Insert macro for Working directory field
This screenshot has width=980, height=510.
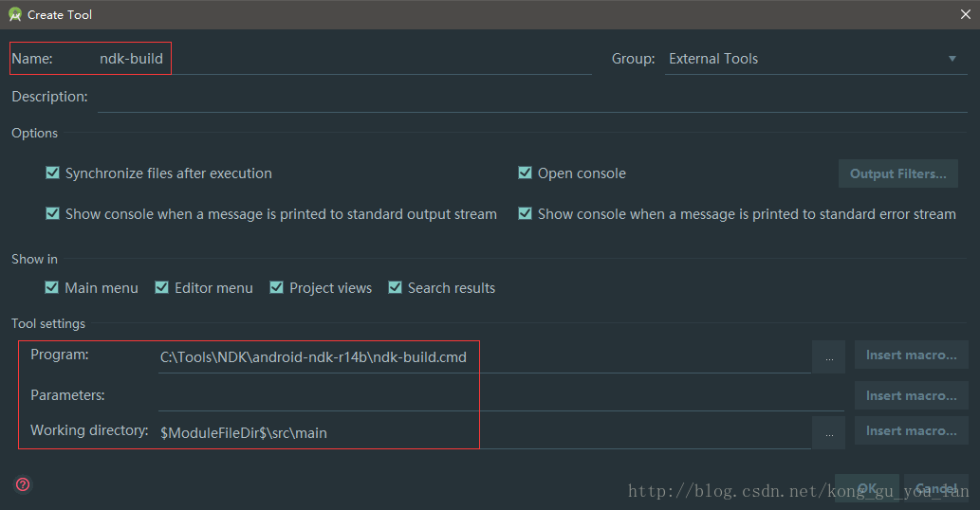[912, 430]
